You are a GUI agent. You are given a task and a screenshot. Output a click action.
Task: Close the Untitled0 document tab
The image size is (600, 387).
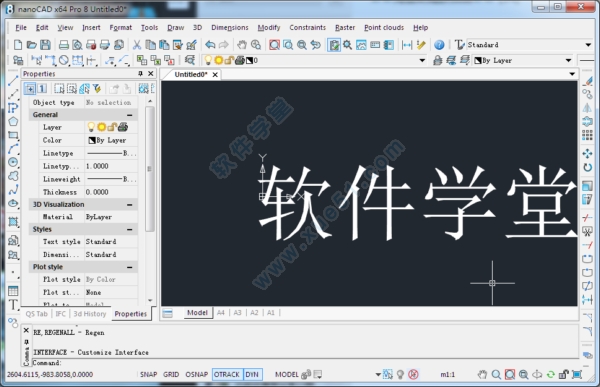point(215,75)
